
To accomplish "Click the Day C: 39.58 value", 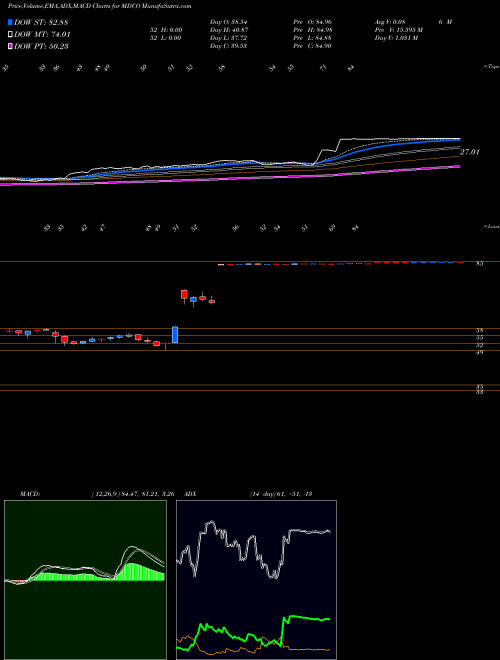I will tap(228, 46).
